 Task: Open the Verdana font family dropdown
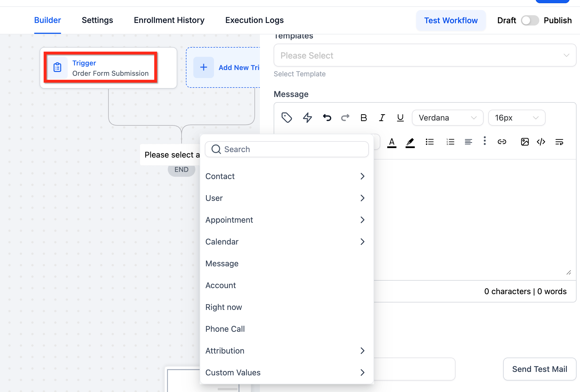pyautogui.click(x=447, y=118)
